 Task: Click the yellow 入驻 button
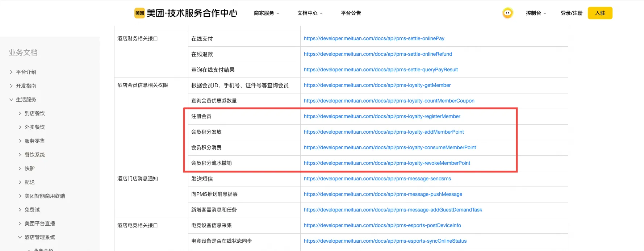(x=600, y=13)
